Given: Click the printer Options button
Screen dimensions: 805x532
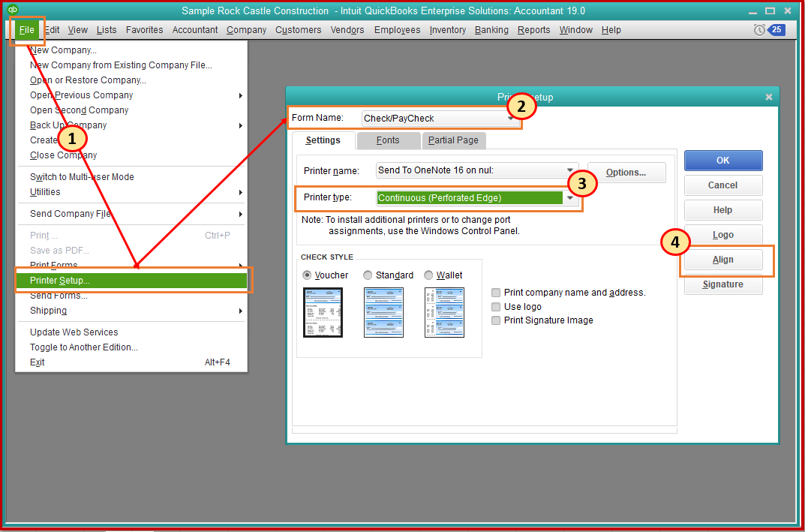Looking at the screenshot, I should (x=626, y=173).
